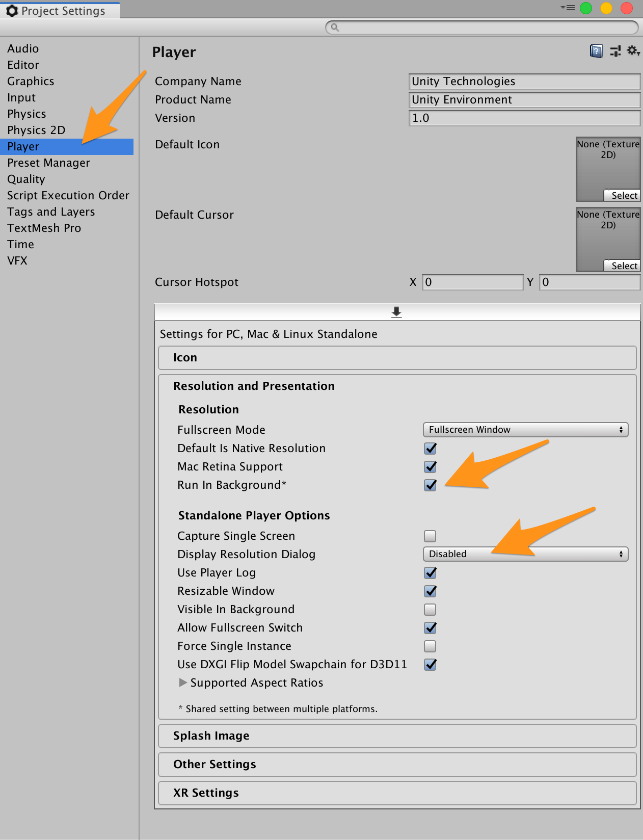The image size is (643, 840).
Task: Click the search magnifier icon
Action: point(335,27)
